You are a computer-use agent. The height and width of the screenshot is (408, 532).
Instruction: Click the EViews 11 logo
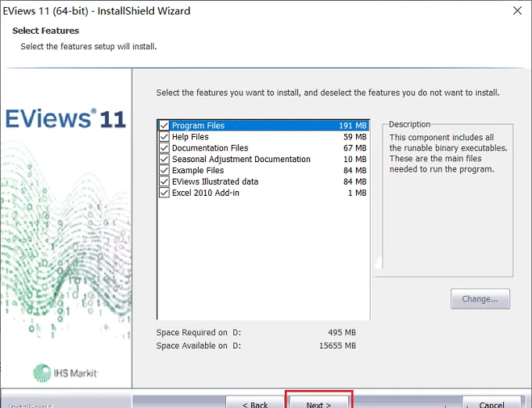coord(66,118)
